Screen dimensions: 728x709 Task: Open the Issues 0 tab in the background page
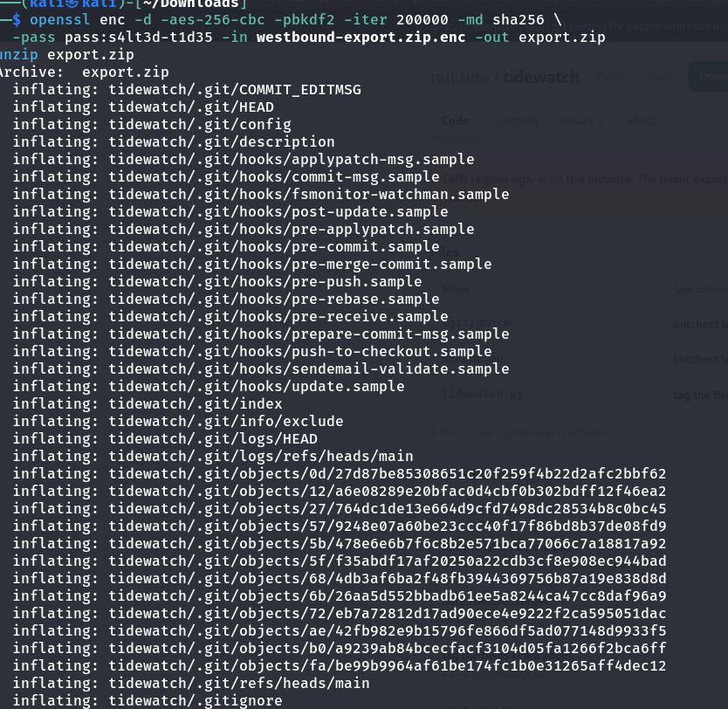coord(581,121)
